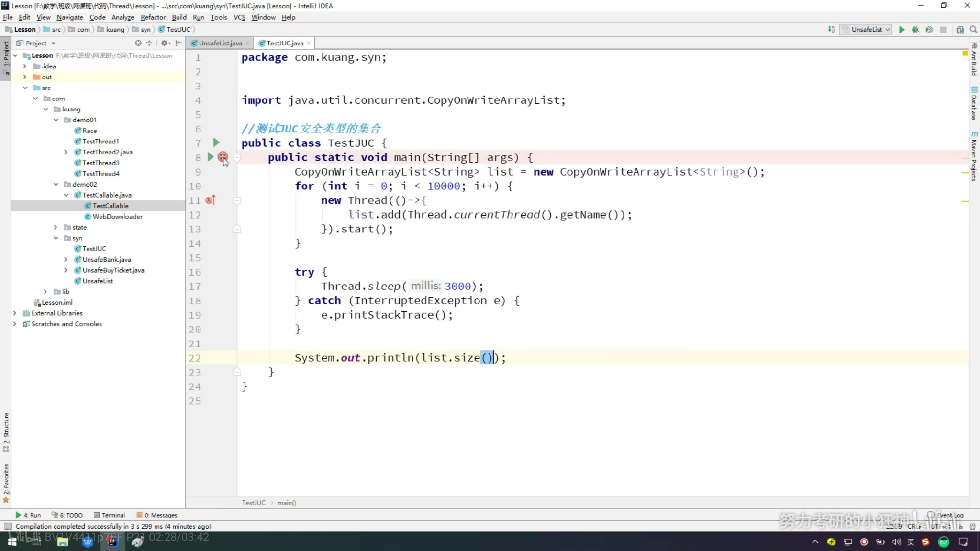This screenshot has width=980, height=551.
Task: Close the TestJUC.java tab
Action: pyautogui.click(x=309, y=43)
